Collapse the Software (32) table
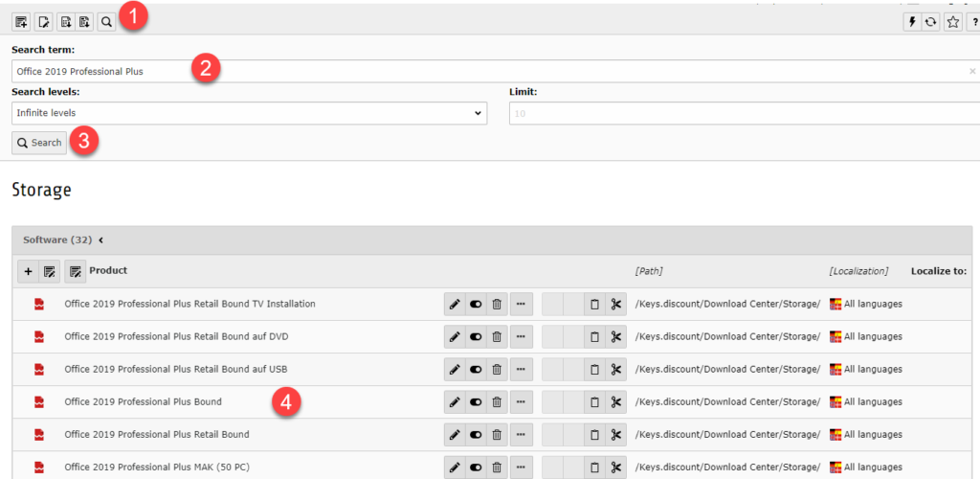Image resolution: width=980 pixels, height=479 pixels. (x=101, y=240)
